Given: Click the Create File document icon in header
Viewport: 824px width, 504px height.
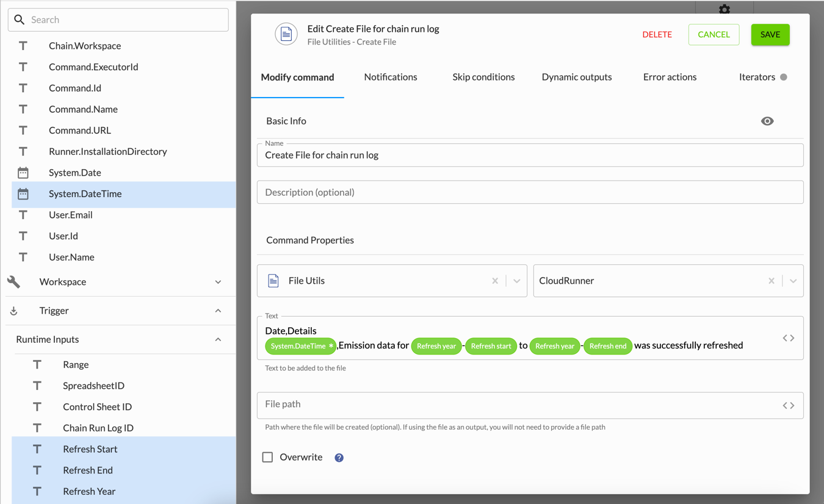Looking at the screenshot, I should (286, 35).
